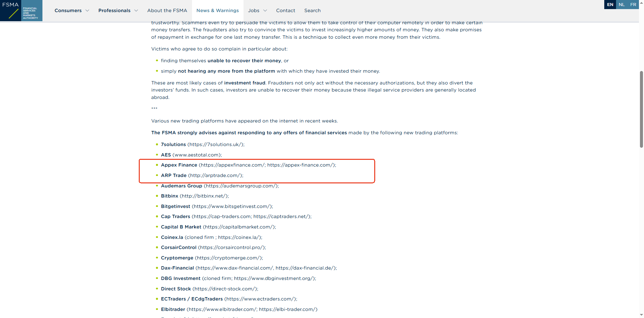Select the DBG Investment entry
This screenshot has height=318, width=644.
point(238,278)
